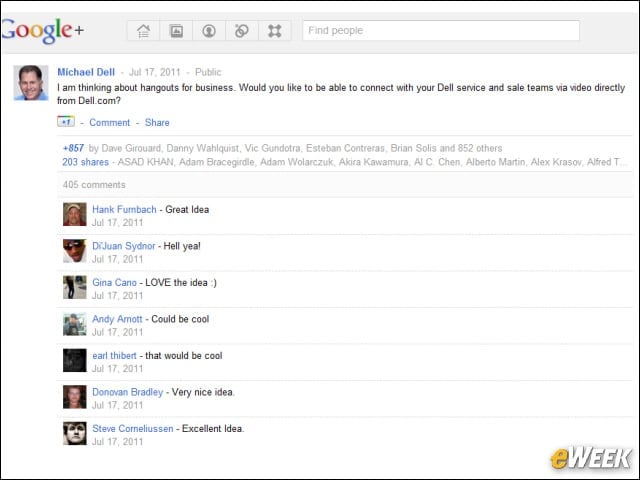The width and height of the screenshot is (640, 480).
Task: Open Gina Cano's profile link
Action: click(x=114, y=282)
